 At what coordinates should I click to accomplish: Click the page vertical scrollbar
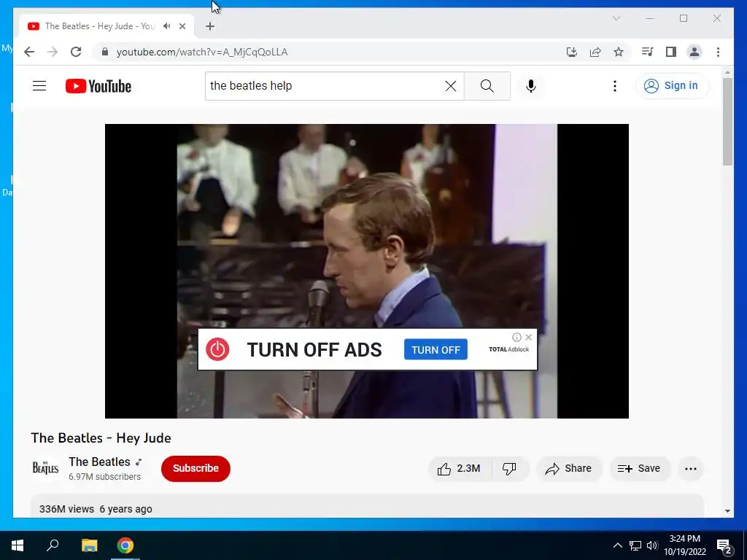(x=727, y=122)
